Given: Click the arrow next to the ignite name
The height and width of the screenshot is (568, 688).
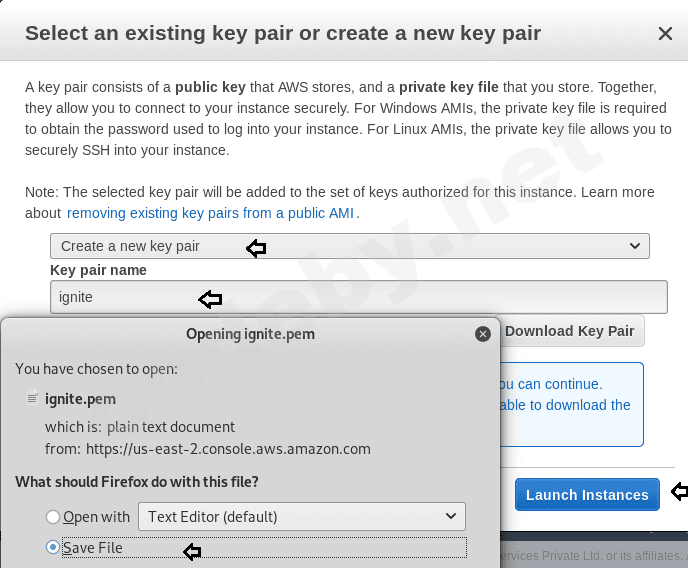Looking at the screenshot, I should [x=210, y=298].
